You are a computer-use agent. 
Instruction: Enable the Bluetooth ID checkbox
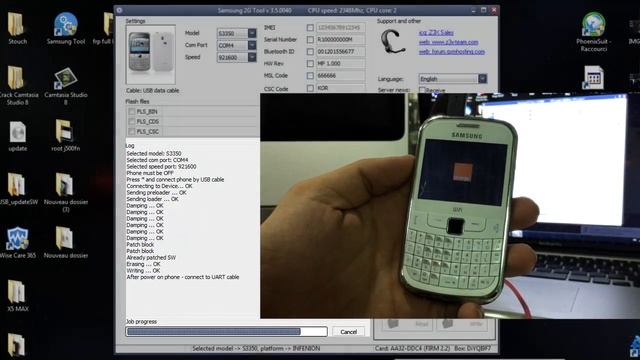click(x=310, y=52)
